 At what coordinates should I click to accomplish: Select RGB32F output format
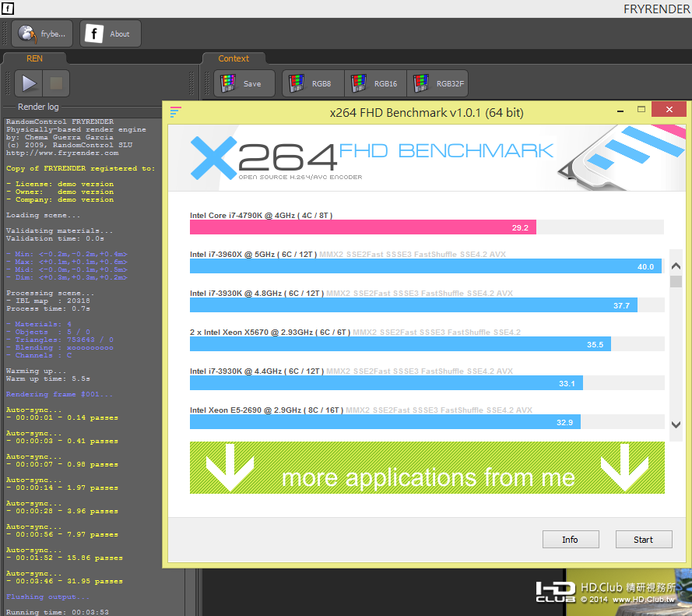tap(437, 83)
